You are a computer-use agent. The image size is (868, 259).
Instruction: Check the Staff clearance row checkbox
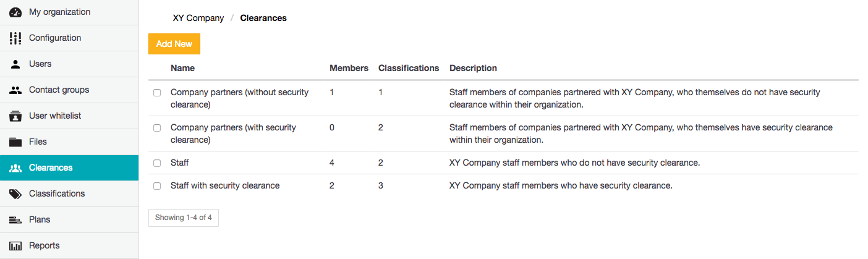(157, 163)
